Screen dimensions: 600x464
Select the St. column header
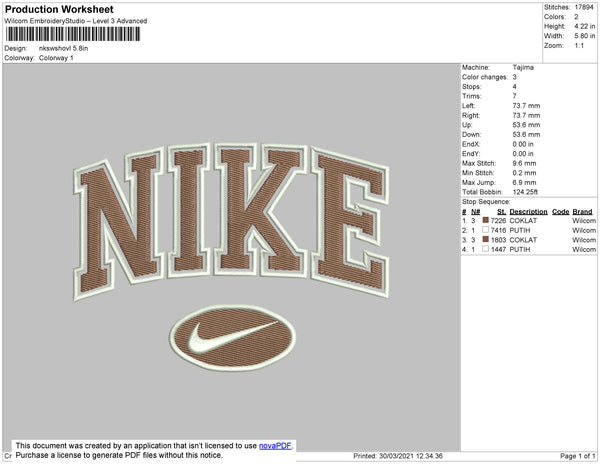pyautogui.click(x=501, y=212)
